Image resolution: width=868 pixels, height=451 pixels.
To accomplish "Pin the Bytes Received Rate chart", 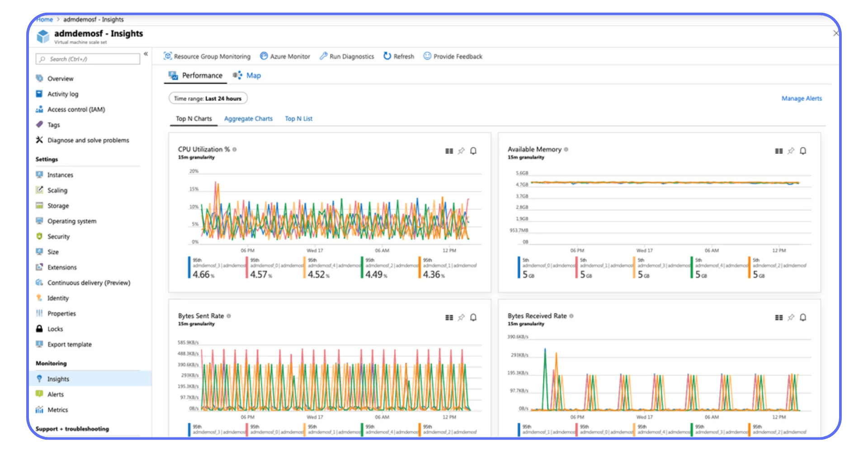I will 791,317.
